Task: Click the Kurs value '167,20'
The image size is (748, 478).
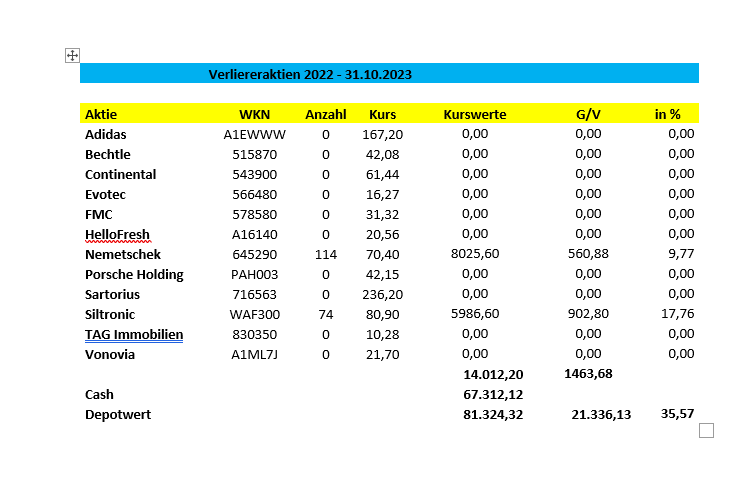Action: pyautogui.click(x=383, y=135)
